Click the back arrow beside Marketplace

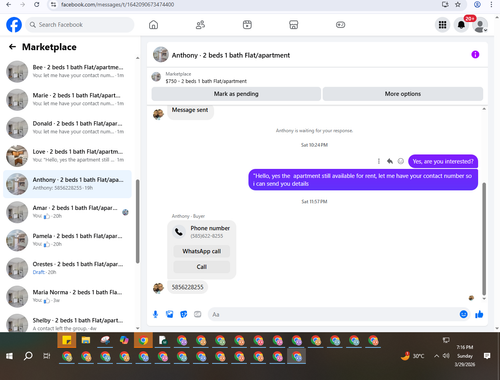point(12,47)
